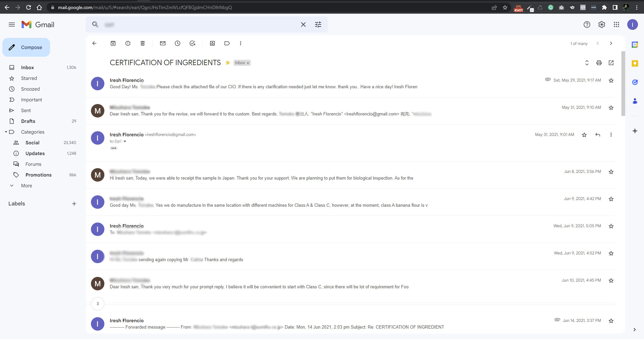Image resolution: width=644 pixels, height=339 pixels.
Task: Star the Jun 9, 2021 5:05 PM message
Action: coord(611,226)
